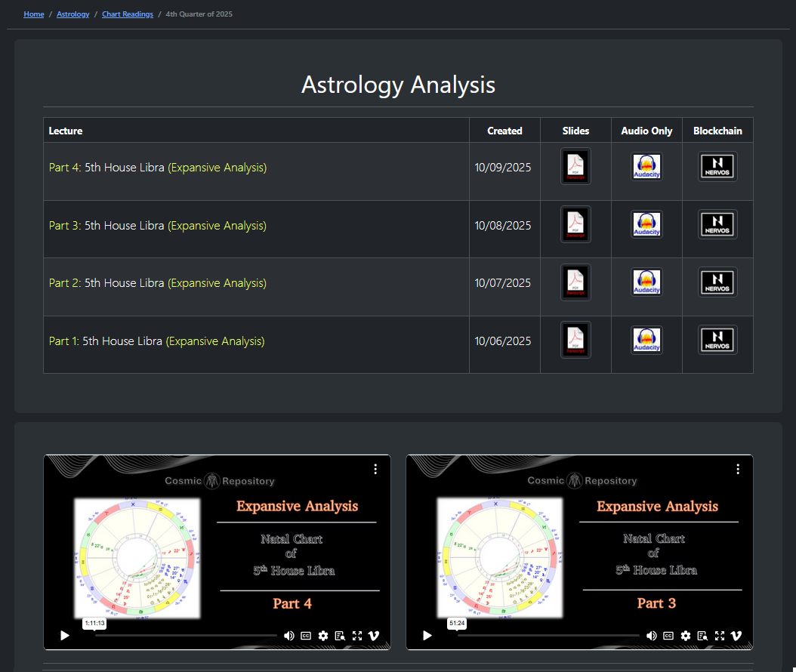Open settings gear on Part 3 video
This screenshot has width=796, height=672.
tap(686, 636)
